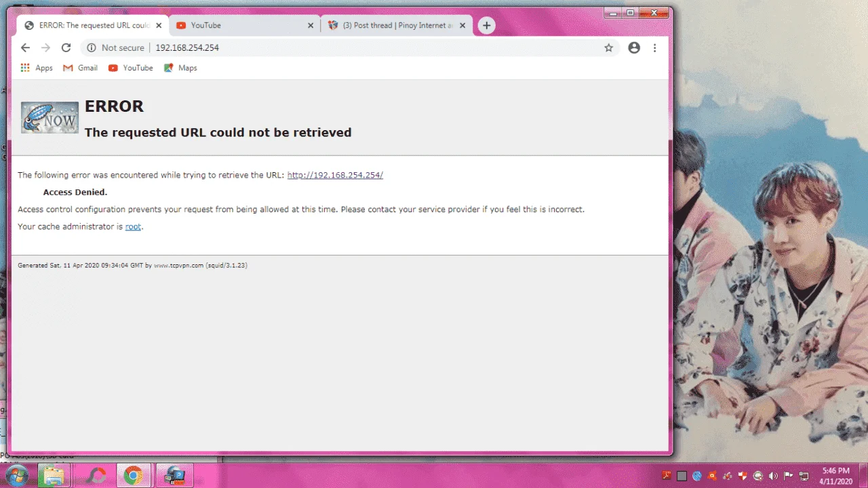The width and height of the screenshot is (868, 488).
Task: Follow the http://192.168.254.254/ link
Action: click(335, 175)
